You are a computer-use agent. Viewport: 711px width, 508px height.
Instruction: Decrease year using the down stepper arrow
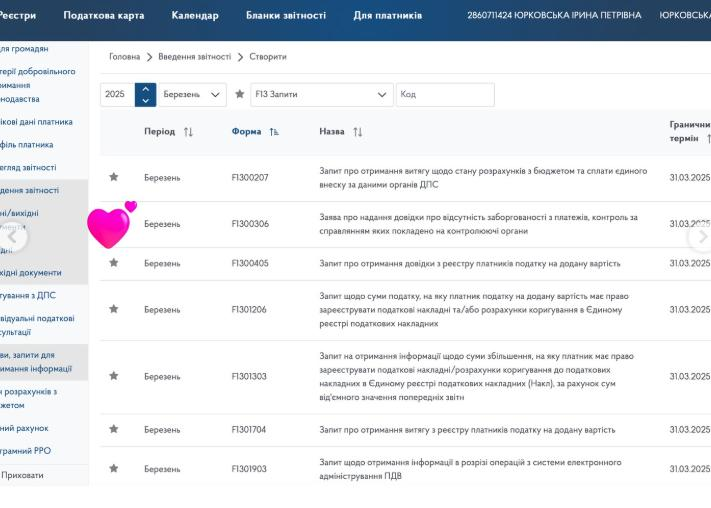(x=146, y=101)
